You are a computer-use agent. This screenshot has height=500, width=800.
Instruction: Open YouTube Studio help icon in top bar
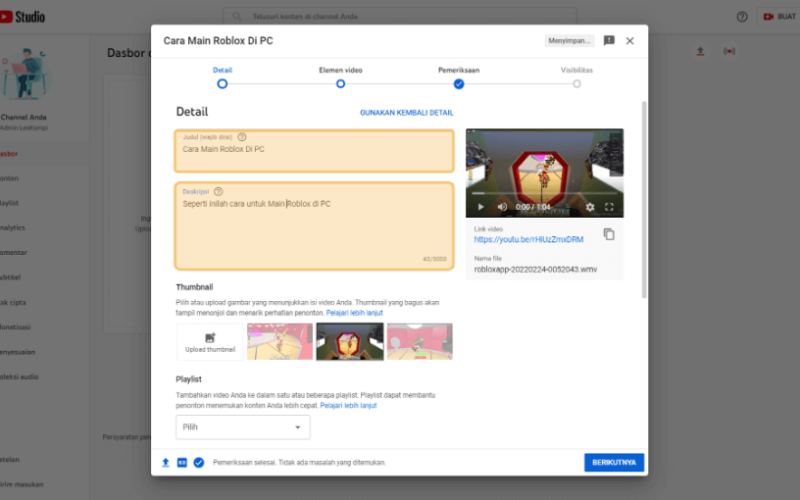tap(742, 17)
